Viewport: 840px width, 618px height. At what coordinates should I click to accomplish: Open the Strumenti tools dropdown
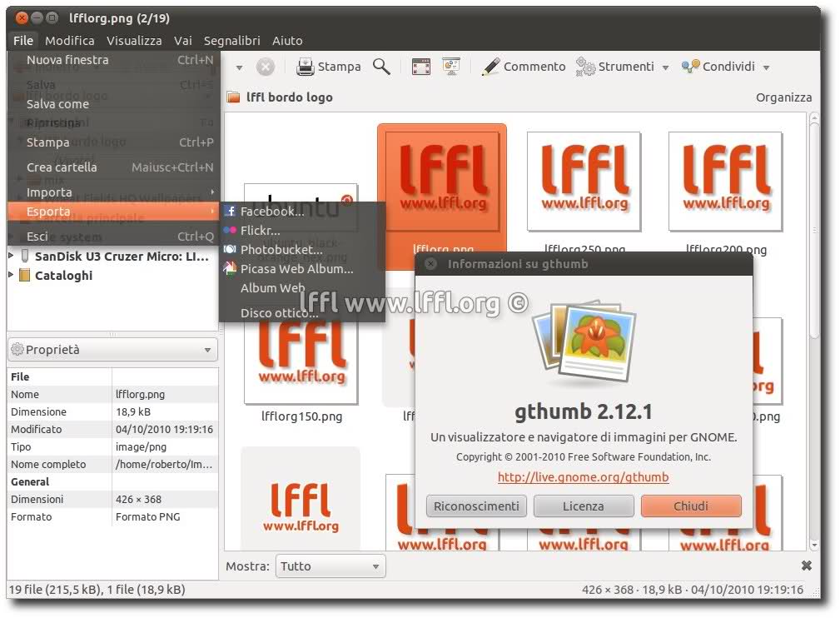point(624,67)
